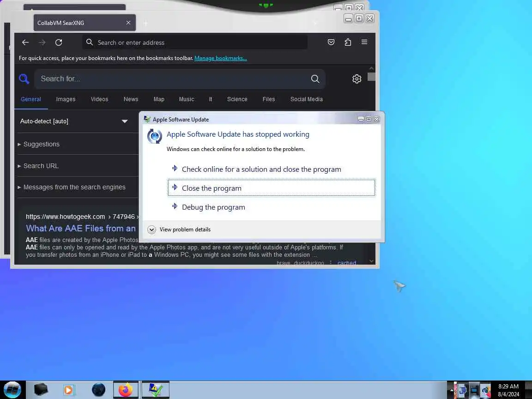Open What Are AAE Files result

pos(81,228)
